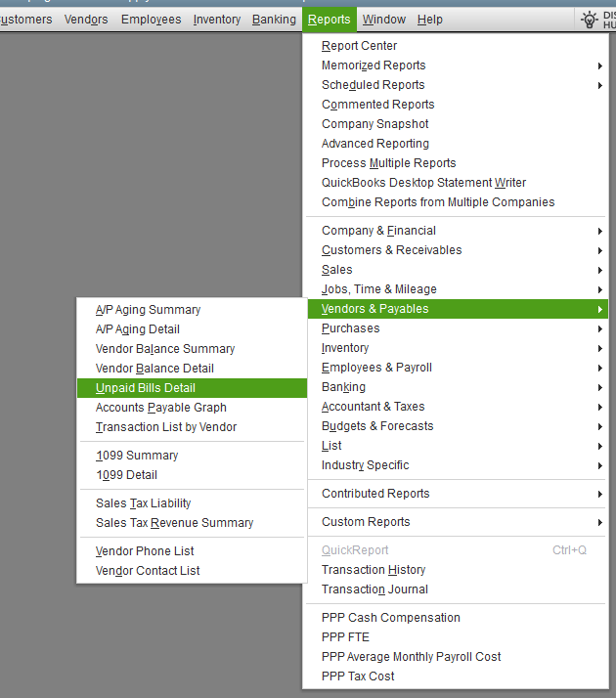Select Transaction List by Vendor
616x698 pixels.
(x=192, y=427)
